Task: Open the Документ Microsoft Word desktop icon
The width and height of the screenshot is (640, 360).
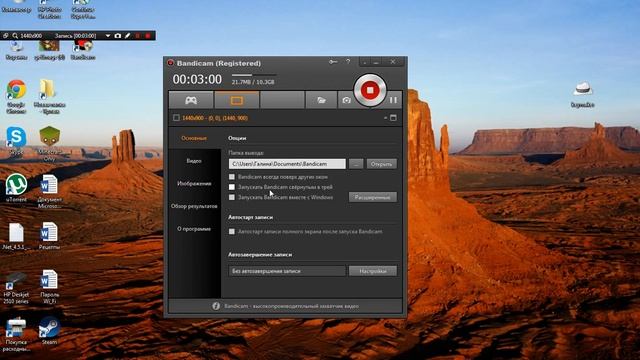Action: click(x=49, y=191)
